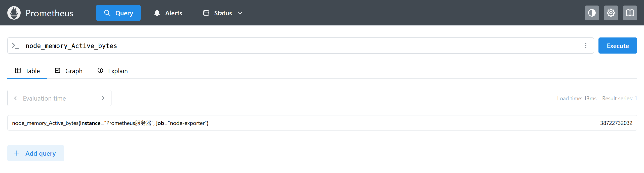Image resolution: width=644 pixels, height=173 pixels.
Task: Switch to the Graph tab
Action: pyautogui.click(x=69, y=71)
